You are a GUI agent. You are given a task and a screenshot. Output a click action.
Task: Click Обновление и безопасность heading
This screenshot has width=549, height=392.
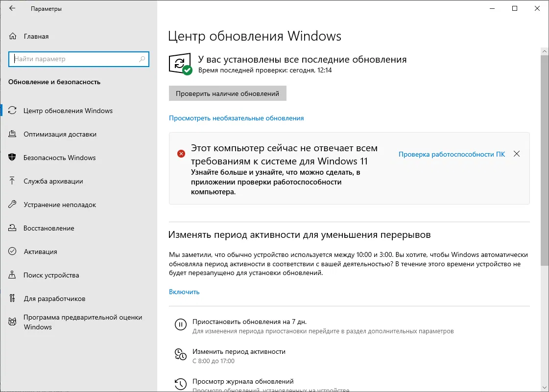(54, 82)
